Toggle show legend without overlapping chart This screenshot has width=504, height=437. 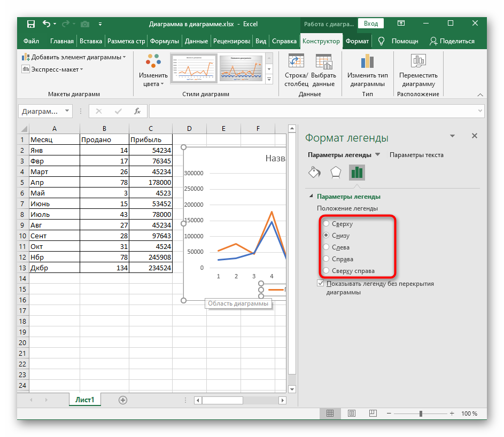point(321,284)
